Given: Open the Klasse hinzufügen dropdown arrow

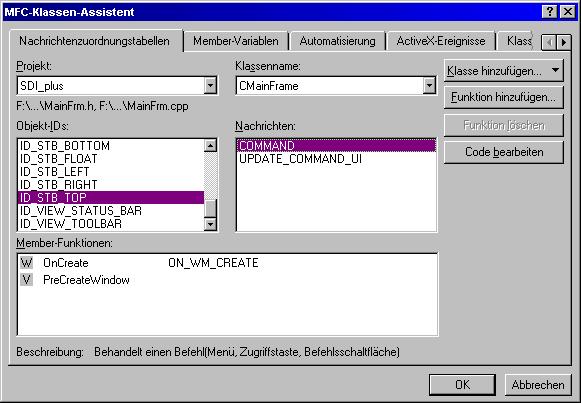Looking at the screenshot, I should 555,70.
